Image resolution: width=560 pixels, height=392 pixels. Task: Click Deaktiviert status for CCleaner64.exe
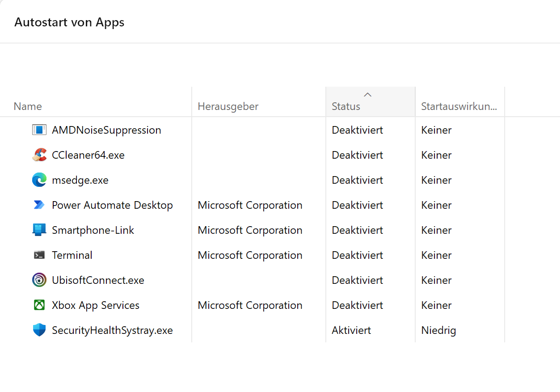tap(357, 155)
